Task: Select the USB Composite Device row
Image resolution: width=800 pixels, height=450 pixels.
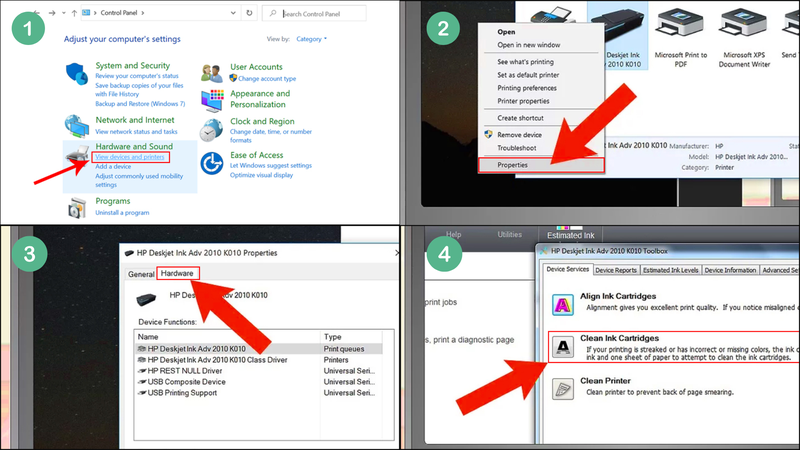Action: pyautogui.click(x=259, y=382)
